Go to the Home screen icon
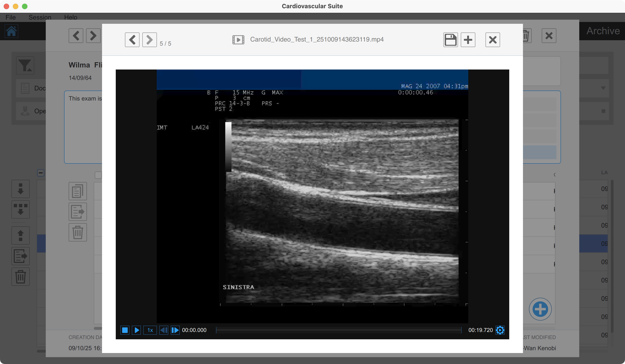Image resolution: width=625 pixels, height=364 pixels. (x=11, y=31)
